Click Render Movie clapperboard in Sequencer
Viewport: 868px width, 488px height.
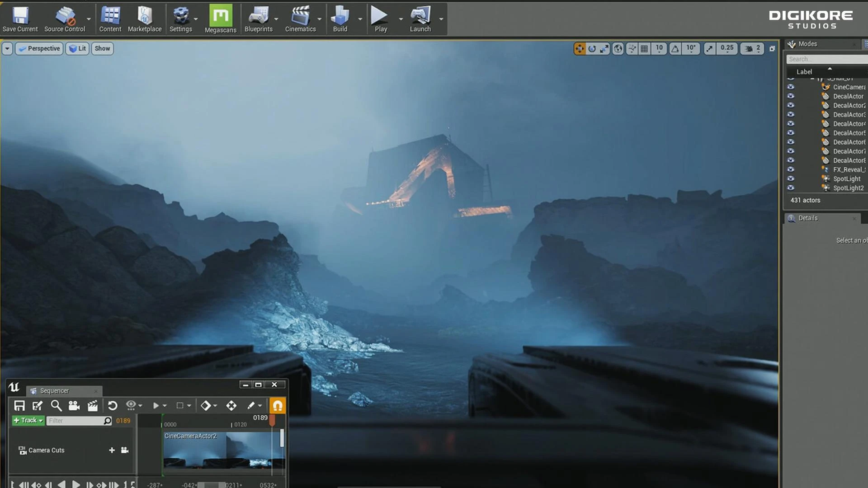coord(93,406)
